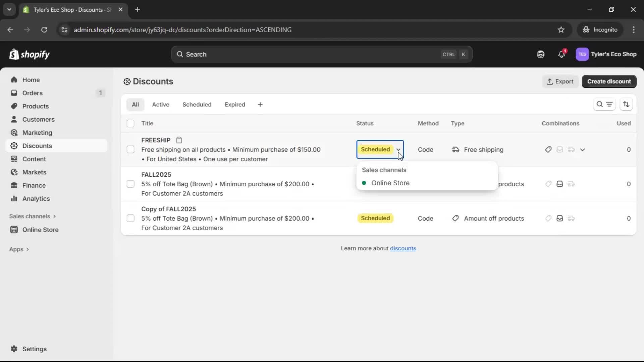
Task: Select Online Store in the sales channels popup
Action: [x=390, y=183]
